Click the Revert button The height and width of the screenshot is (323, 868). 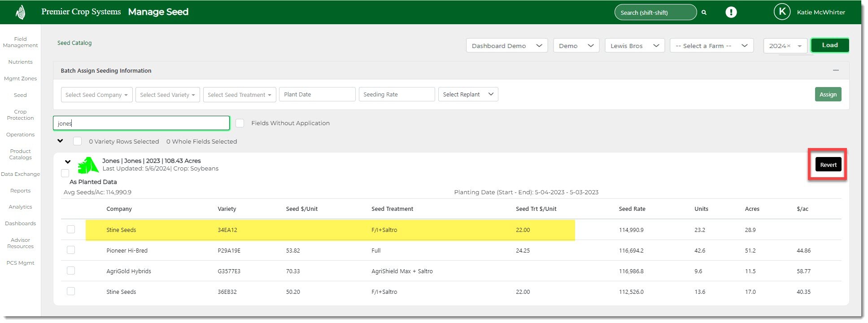pyautogui.click(x=828, y=165)
